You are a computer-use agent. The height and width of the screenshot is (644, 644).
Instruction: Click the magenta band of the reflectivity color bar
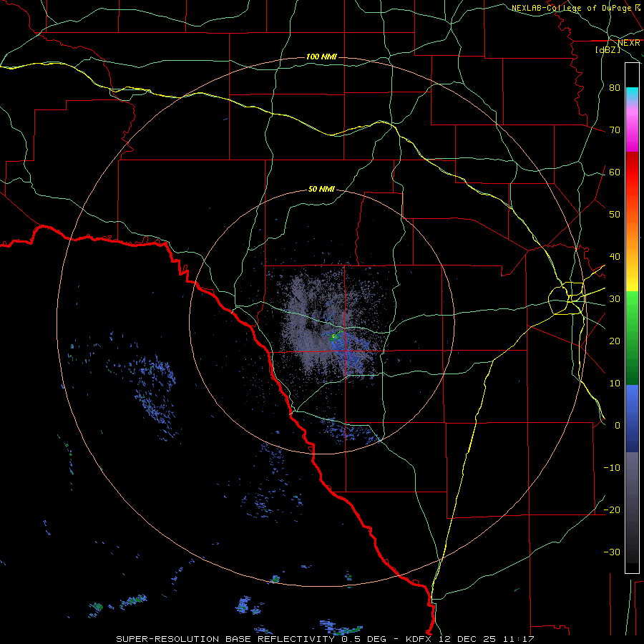coord(632,130)
